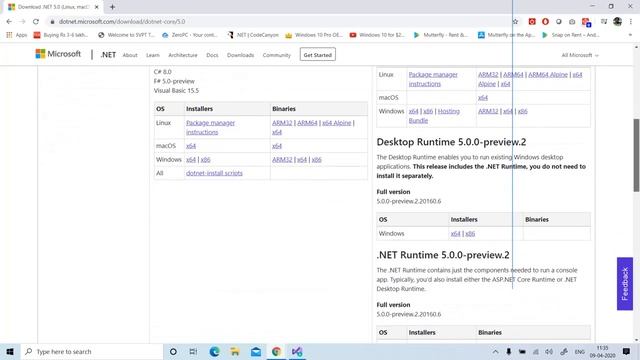The width and height of the screenshot is (640, 360).
Task: Open dotnet-install scripts link
Action: tap(214, 173)
